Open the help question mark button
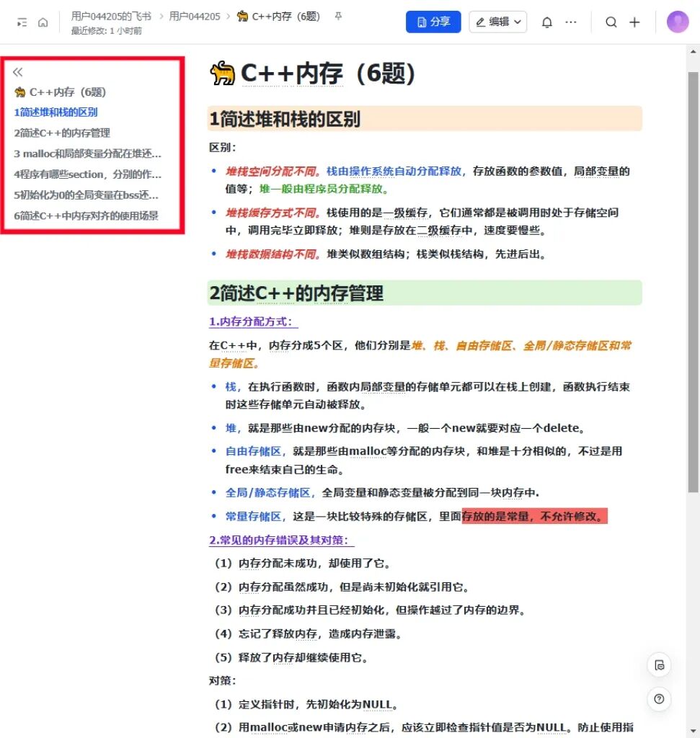Viewport: 700px width, 738px height. coord(659,699)
